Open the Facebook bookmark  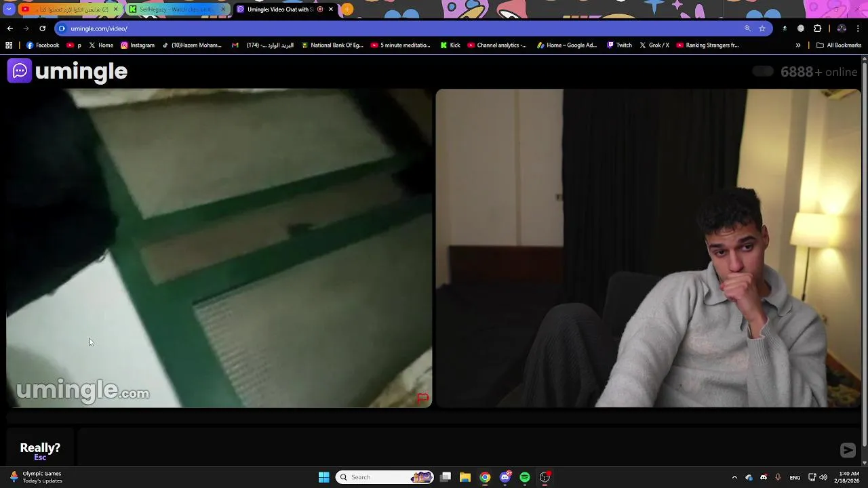click(42, 45)
